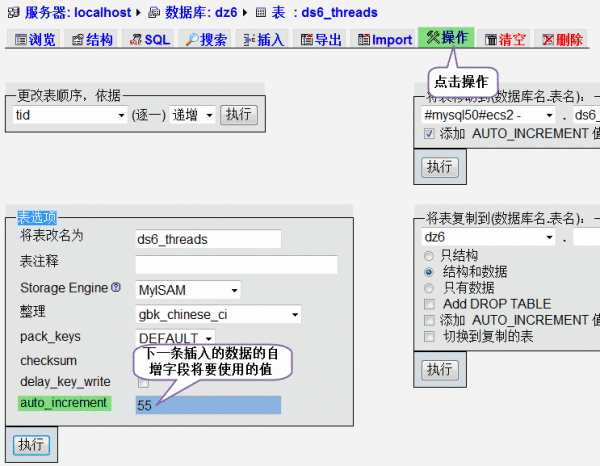This screenshot has height=466, width=600.
Task: Select the 只有数据 radio option
Action: pyautogui.click(x=429, y=288)
